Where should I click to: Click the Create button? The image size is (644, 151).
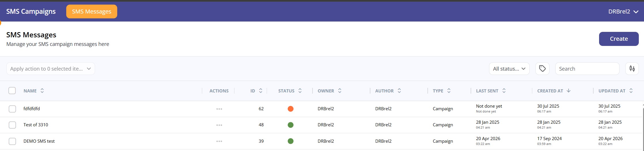pyautogui.click(x=619, y=39)
